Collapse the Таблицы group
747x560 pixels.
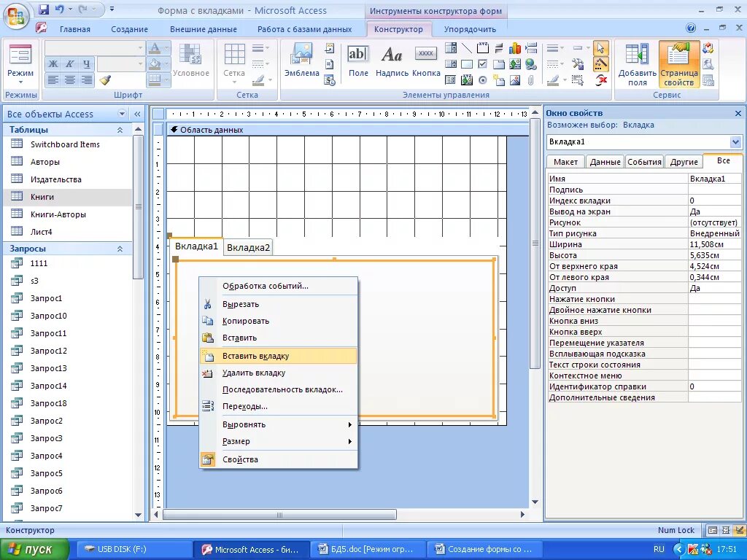(x=120, y=130)
